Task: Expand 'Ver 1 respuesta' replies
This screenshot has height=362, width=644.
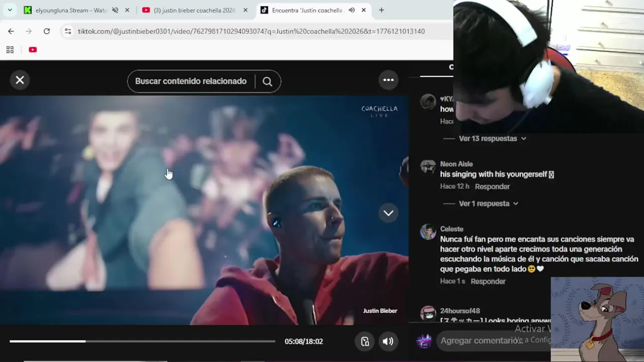Action: 488,204
